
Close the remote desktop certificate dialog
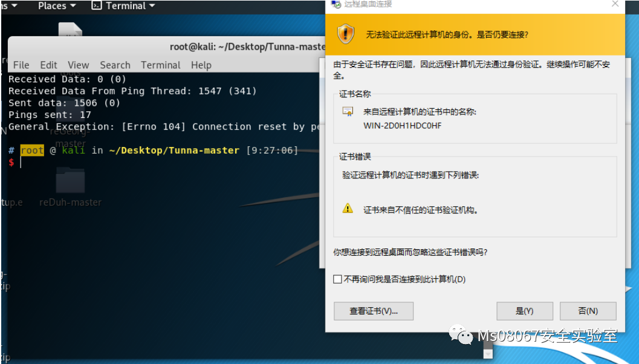(x=615, y=4)
